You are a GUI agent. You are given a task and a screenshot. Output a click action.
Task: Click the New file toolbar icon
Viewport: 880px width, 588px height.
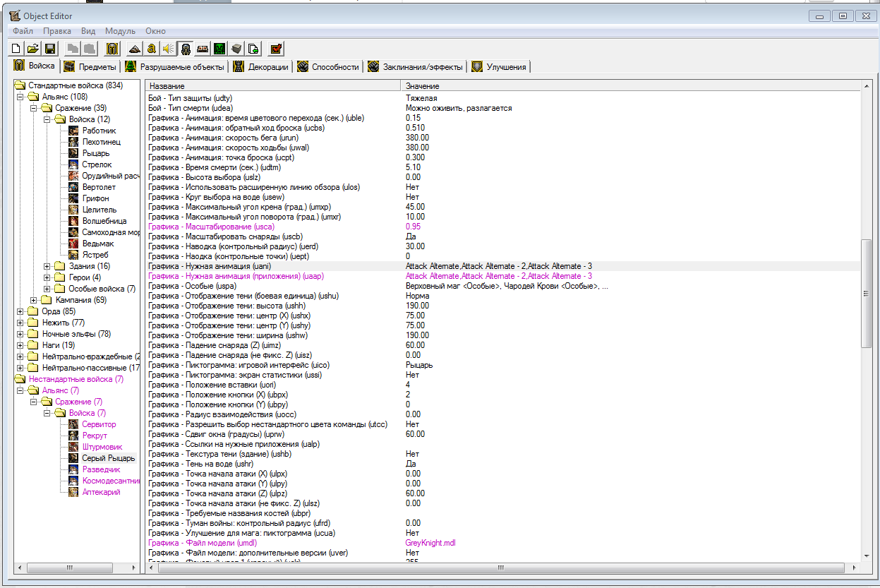16,49
